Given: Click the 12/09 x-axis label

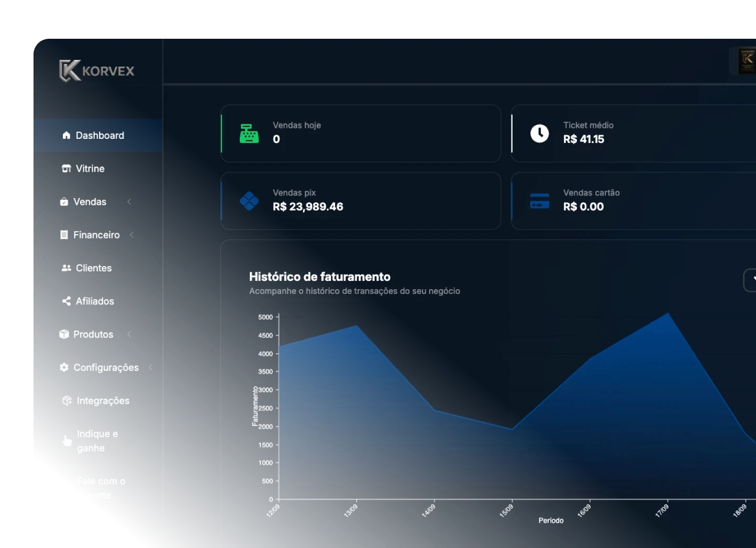Looking at the screenshot, I should pos(273,510).
